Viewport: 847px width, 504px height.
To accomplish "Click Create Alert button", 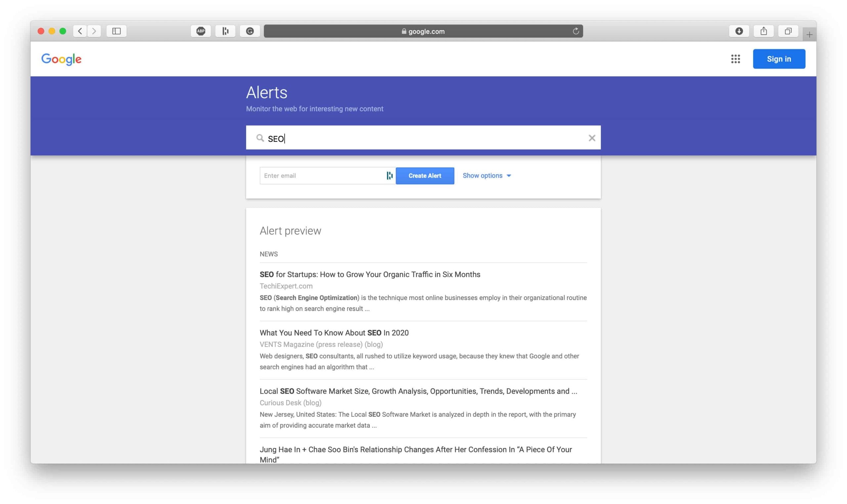I will (424, 175).
